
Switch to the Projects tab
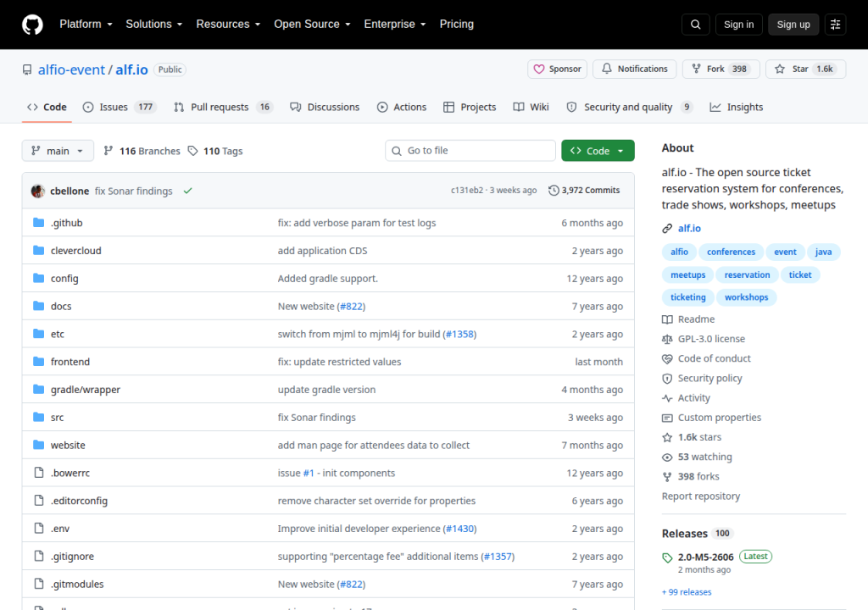pos(470,108)
